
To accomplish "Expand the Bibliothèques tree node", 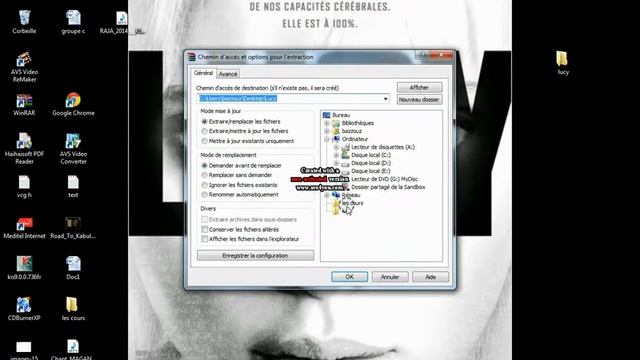I will point(327,123).
